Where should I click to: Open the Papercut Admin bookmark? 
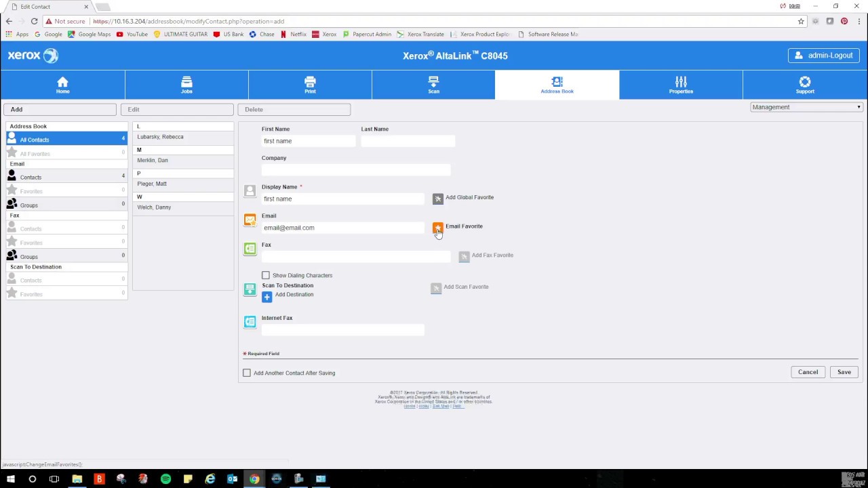[367, 34]
